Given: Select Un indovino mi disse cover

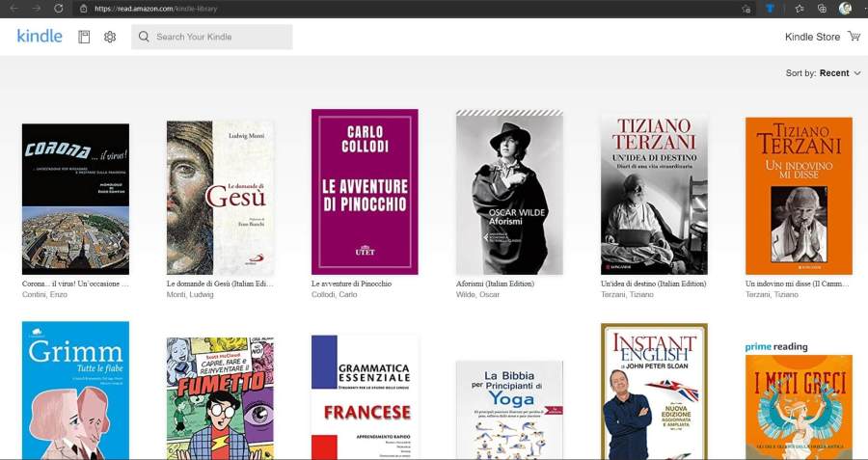Looking at the screenshot, I should [799, 196].
